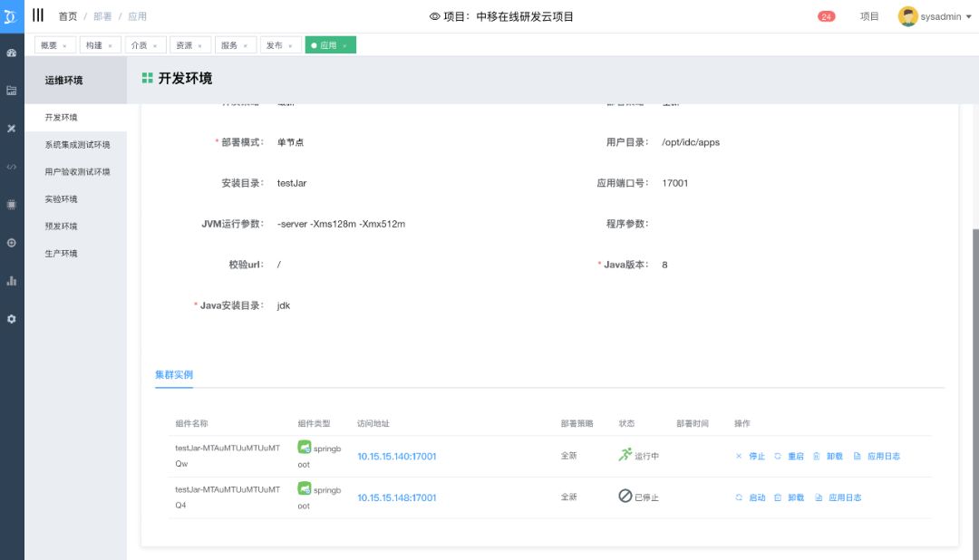Image resolution: width=979 pixels, height=560 pixels.
Task: Click the JVM value -server -Xms128m -Xmx512m
Action: coord(341,224)
